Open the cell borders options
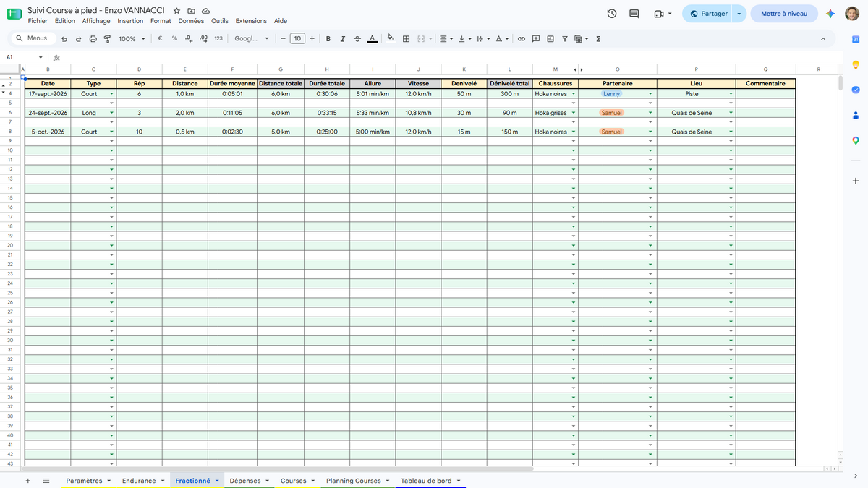Image resolution: width=868 pixels, height=488 pixels. (407, 39)
